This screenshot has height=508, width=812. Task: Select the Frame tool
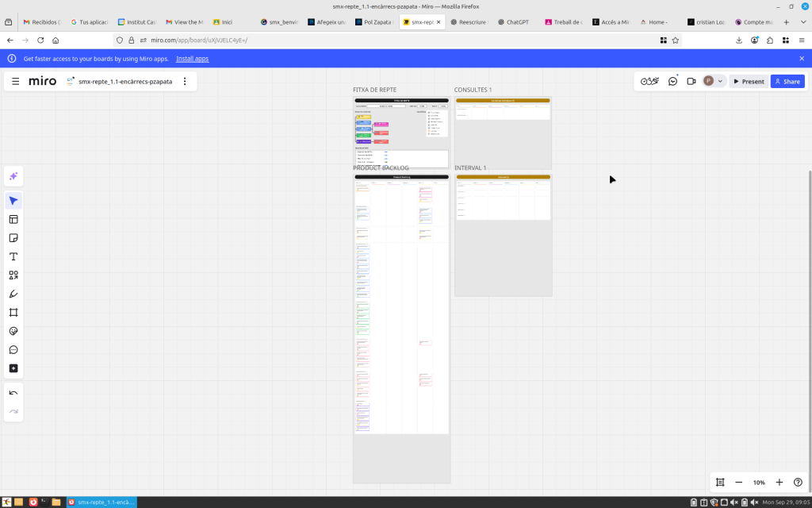(x=13, y=313)
